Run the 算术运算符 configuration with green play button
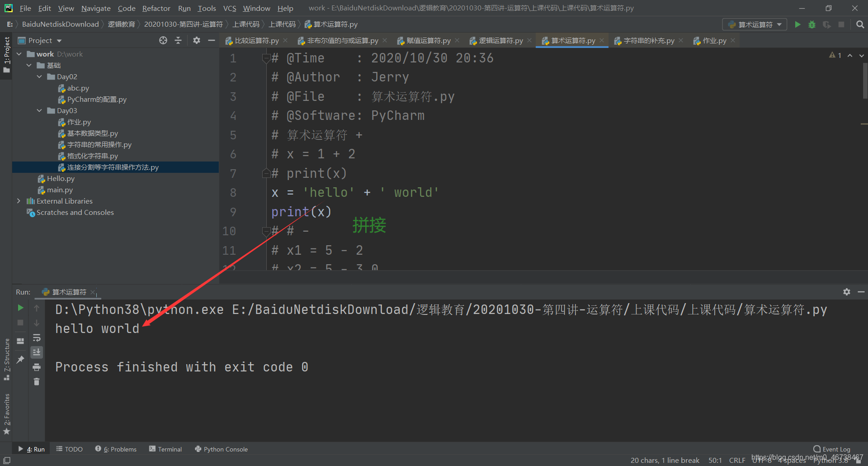Image resolution: width=868 pixels, height=466 pixels. pyautogui.click(x=797, y=24)
